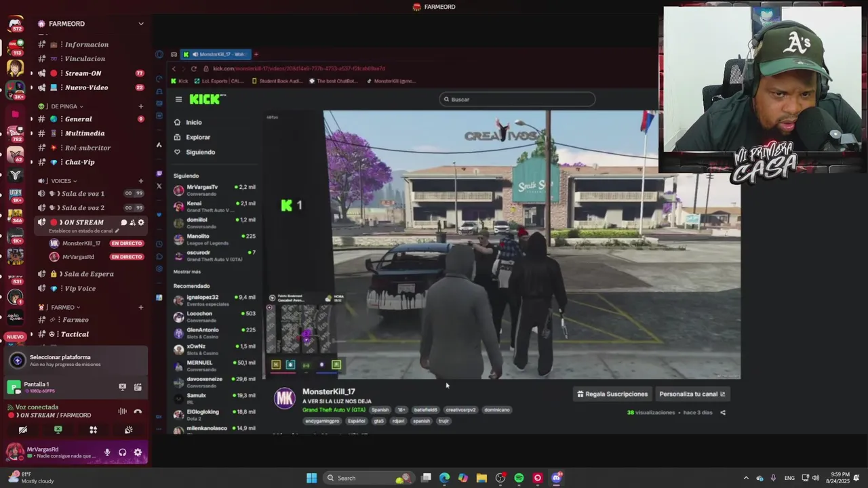This screenshot has width=868, height=488.
Task: Open stream settings icon next to Pantalla 1
Action: (x=138, y=387)
